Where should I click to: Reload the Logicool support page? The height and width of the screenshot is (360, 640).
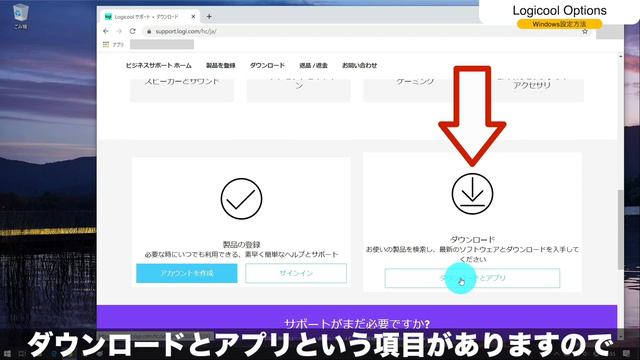tap(133, 31)
